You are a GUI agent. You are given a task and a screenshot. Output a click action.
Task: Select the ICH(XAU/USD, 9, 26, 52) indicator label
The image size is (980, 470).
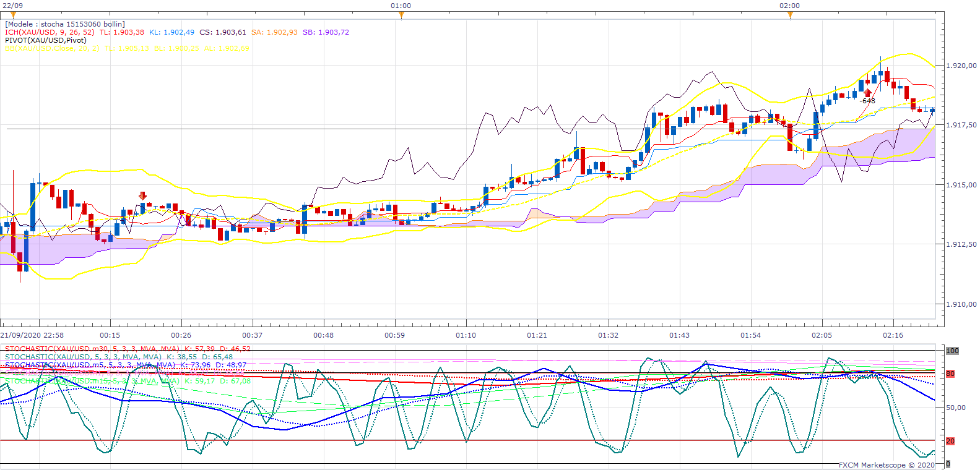coord(50,32)
